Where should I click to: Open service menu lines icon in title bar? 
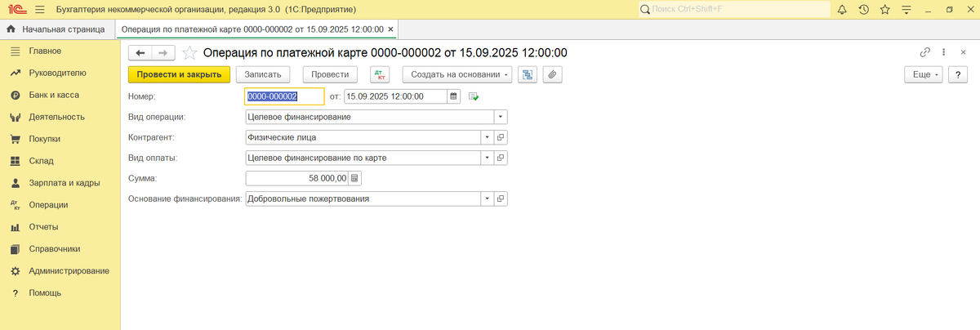click(906, 9)
